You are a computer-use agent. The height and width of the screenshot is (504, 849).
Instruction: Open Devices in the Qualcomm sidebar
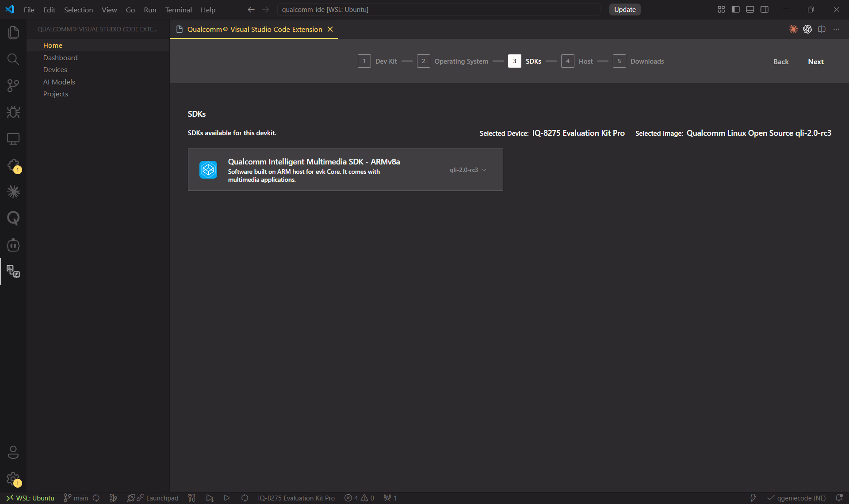pos(98,69)
